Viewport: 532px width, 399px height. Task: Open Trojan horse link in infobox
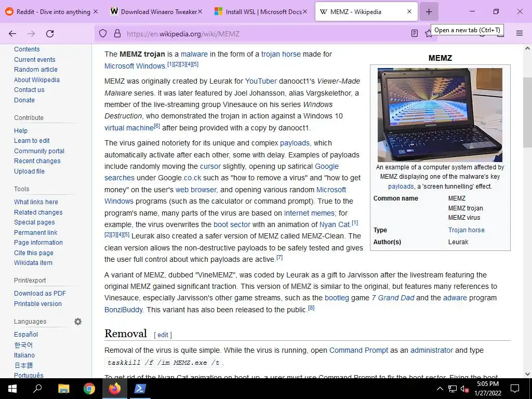pos(466,230)
